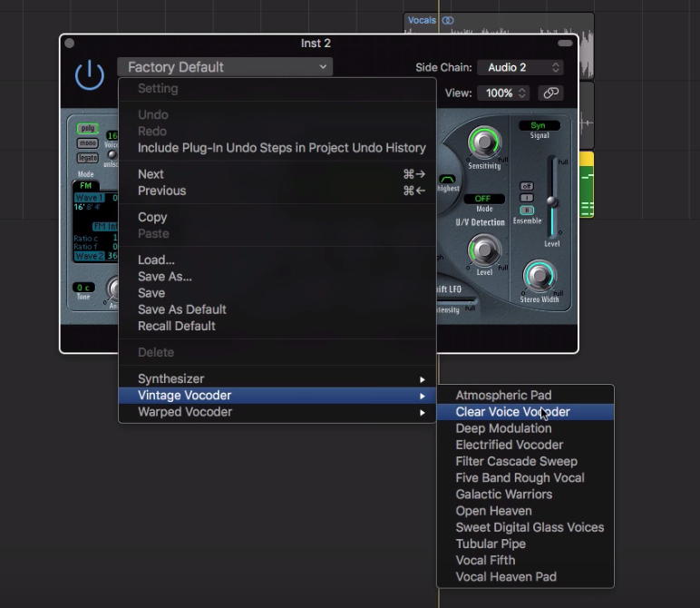This screenshot has height=608, width=700.
Task: Click the Stereo Width knob
Action: (x=540, y=276)
